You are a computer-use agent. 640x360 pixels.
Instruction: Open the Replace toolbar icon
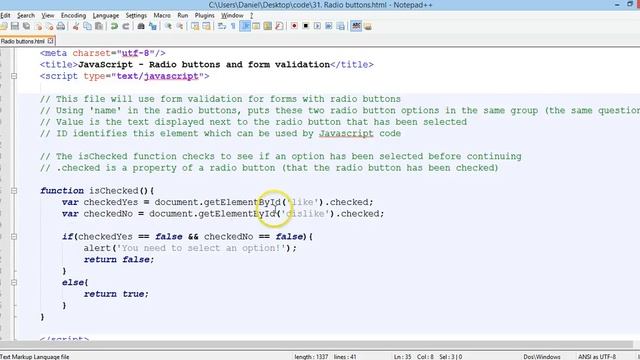[153, 27]
